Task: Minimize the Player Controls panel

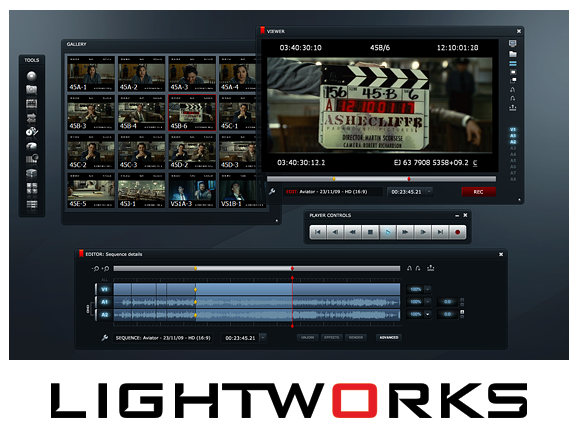Action: coord(457,215)
